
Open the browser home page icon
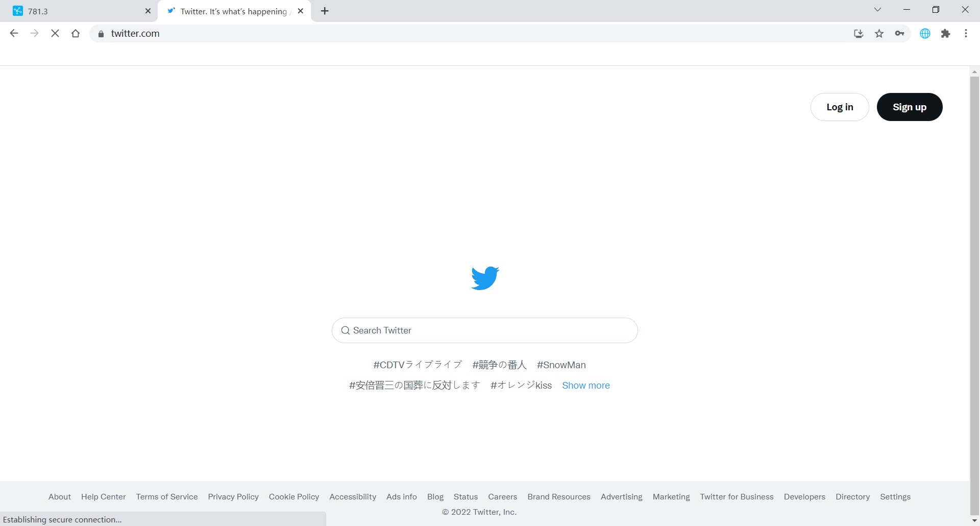pos(76,34)
